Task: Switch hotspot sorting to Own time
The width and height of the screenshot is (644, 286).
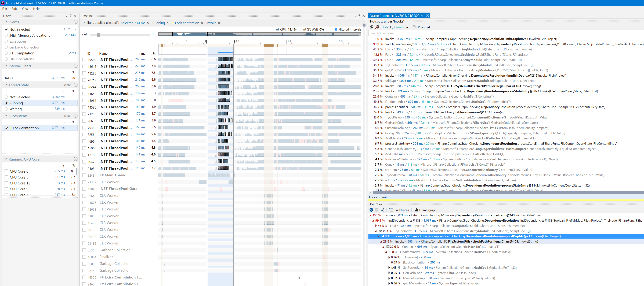Action: [x=397, y=27]
